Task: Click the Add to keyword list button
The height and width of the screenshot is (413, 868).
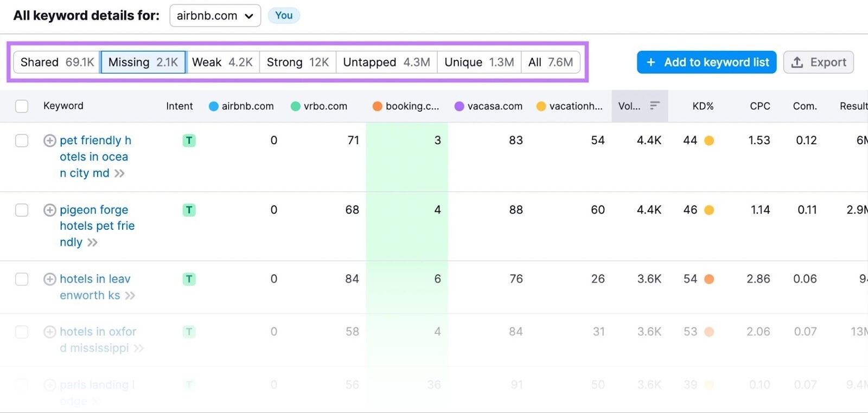Action: [706, 62]
